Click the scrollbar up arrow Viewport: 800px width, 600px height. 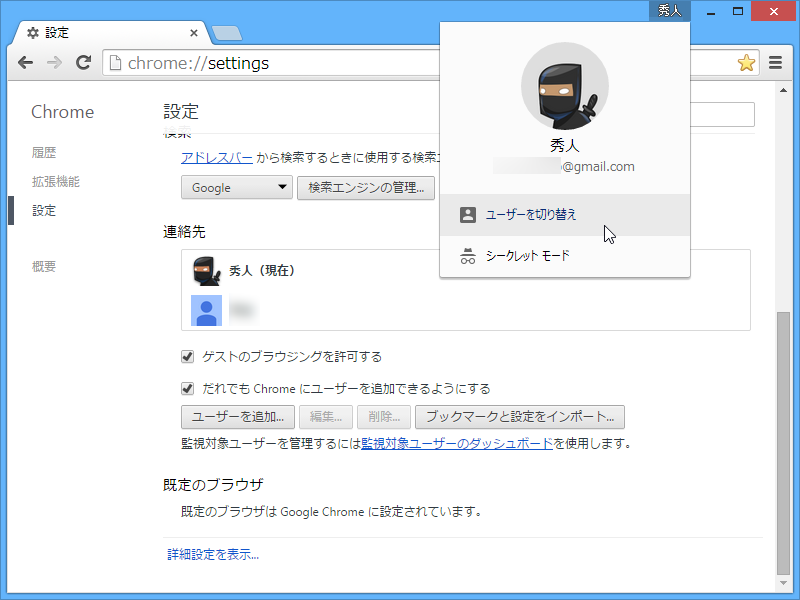783,90
